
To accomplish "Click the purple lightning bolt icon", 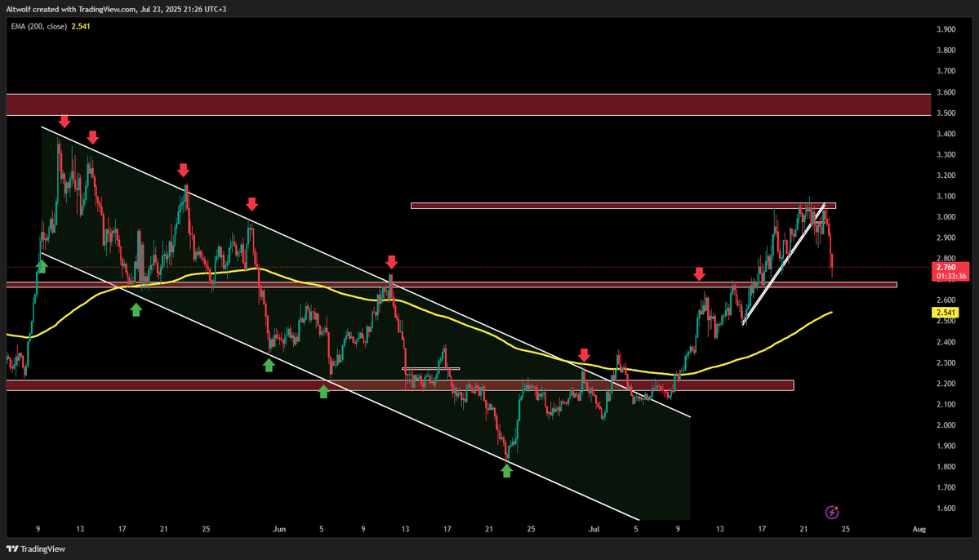I will tap(832, 512).
